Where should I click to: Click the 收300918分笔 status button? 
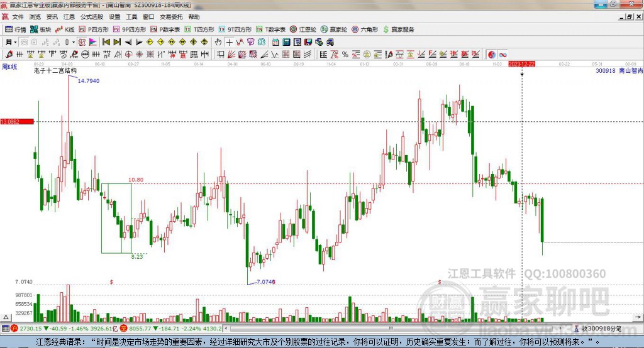click(x=597, y=329)
